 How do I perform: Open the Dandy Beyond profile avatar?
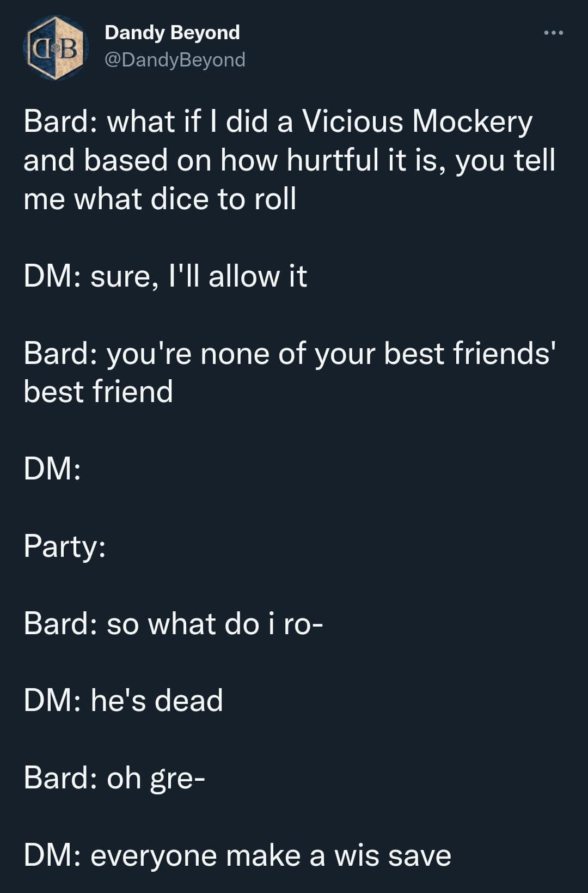click(56, 48)
